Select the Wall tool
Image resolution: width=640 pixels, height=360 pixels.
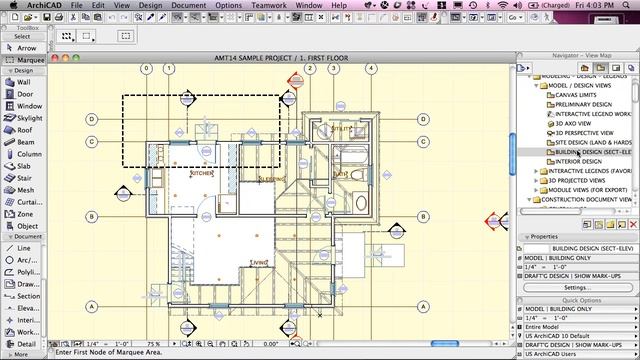pyautogui.click(x=23, y=82)
